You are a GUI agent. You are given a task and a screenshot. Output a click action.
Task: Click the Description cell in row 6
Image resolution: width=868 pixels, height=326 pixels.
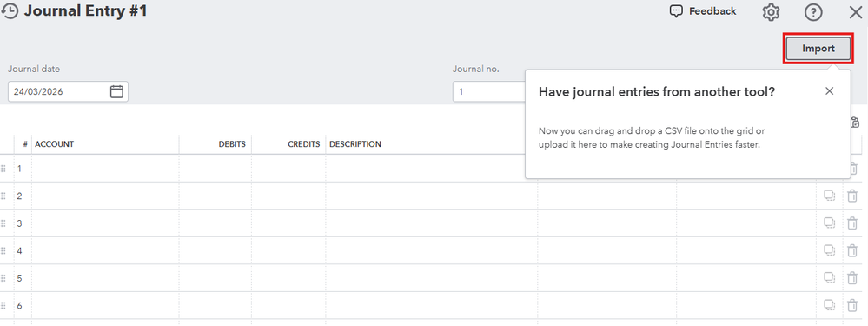(431, 305)
